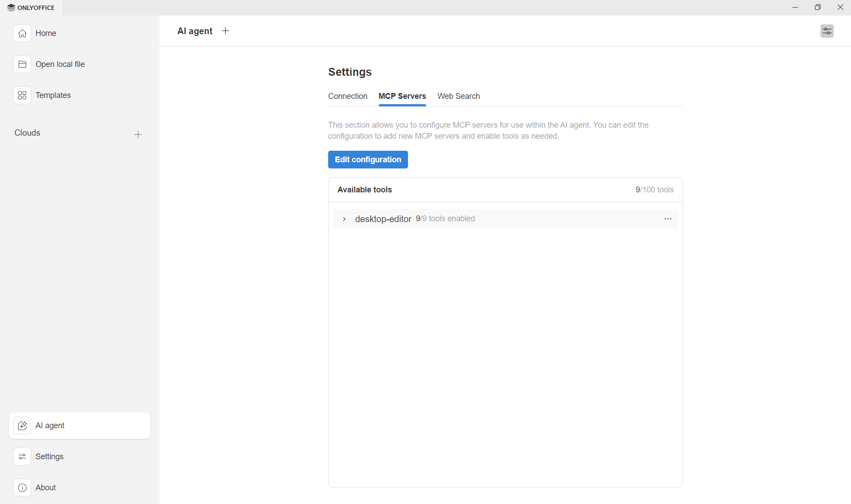Switch to the Web Search tab
Image resolution: width=851 pixels, height=504 pixels.
[x=459, y=96]
